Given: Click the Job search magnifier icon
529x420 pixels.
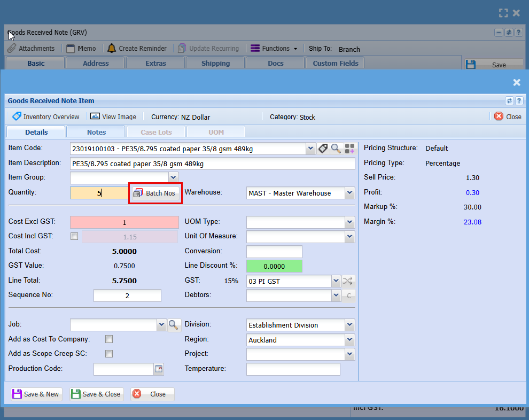Looking at the screenshot, I should pyautogui.click(x=174, y=324).
